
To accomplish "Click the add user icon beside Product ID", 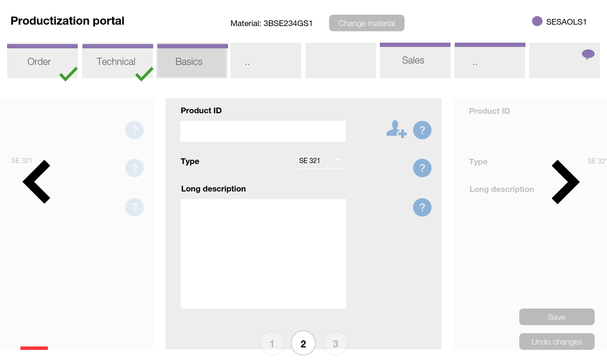I will pos(396,129).
